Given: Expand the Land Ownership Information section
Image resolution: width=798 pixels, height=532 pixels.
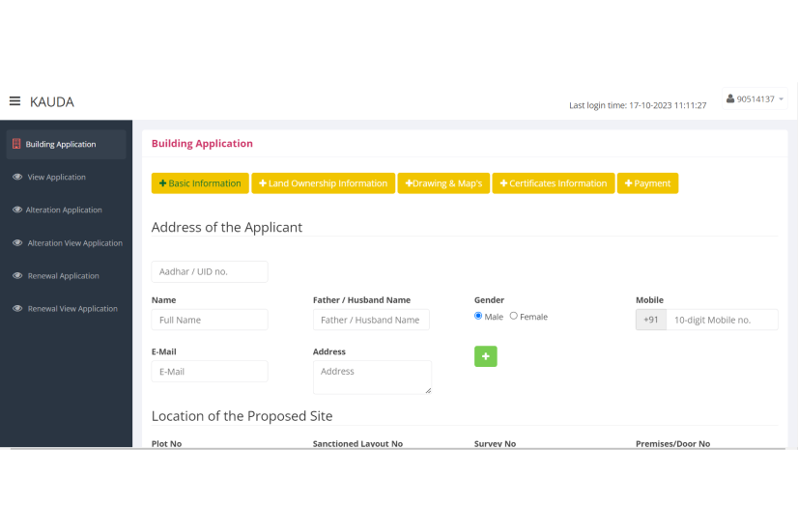Looking at the screenshot, I should (x=323, y=183).
